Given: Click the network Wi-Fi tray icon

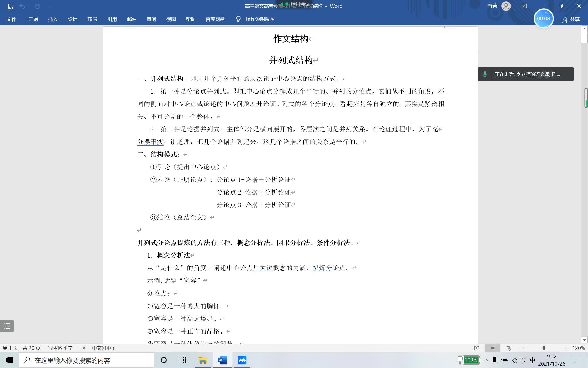Looking at the screenshot, I should pos(514,360).
